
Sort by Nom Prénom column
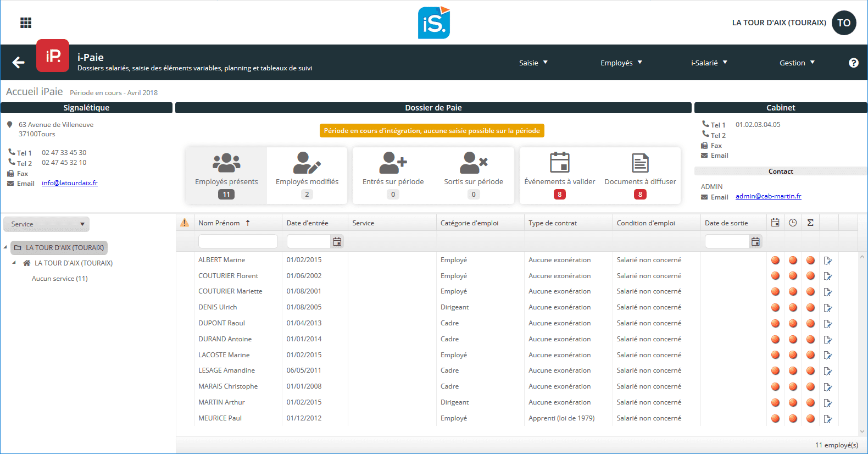pos(219,223)
